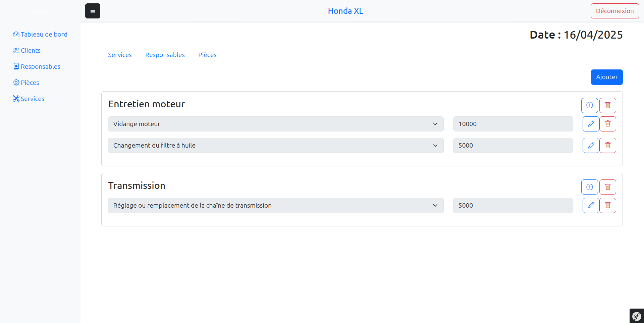
Task: Switch to the Services tab
Action: [120, 55]
